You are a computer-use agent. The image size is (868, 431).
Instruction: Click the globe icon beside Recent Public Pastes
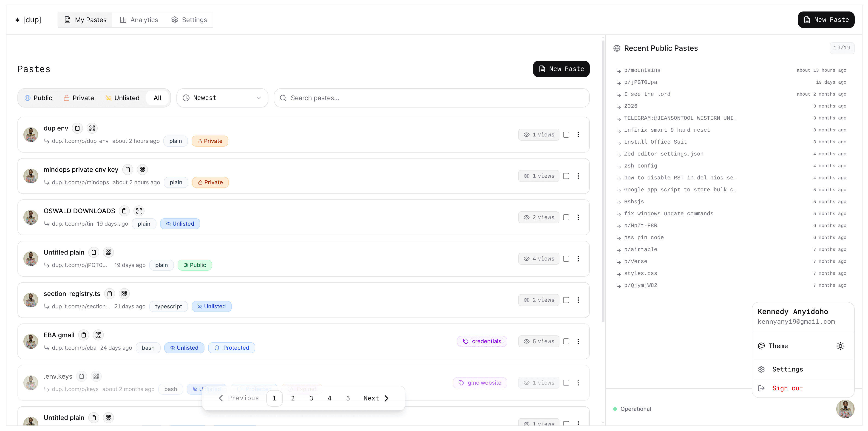tap(617, 48)
